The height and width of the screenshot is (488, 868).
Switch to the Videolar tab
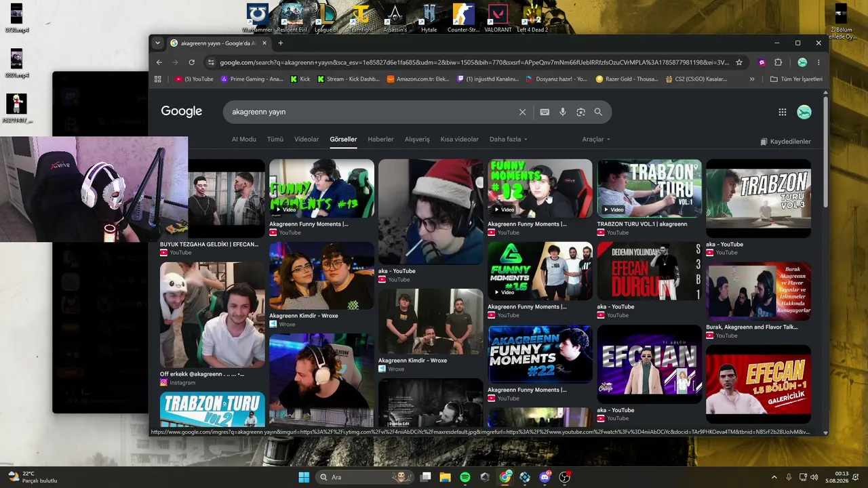(307, 140)
